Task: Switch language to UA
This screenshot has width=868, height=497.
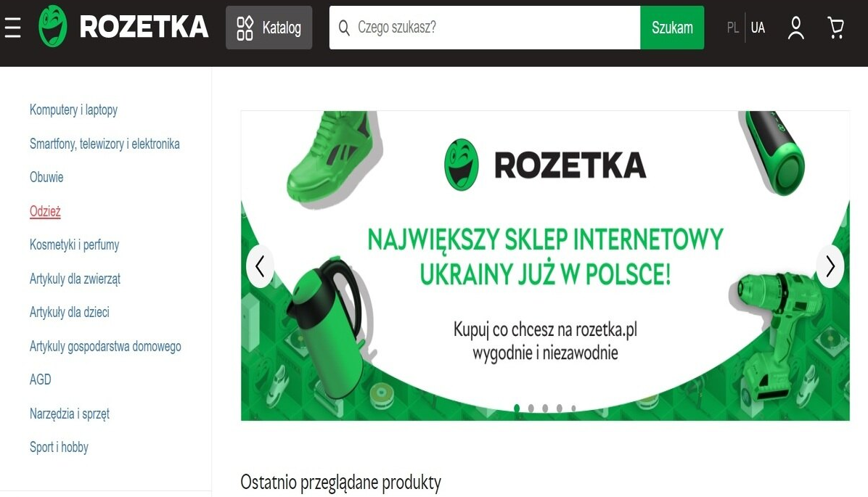Action: pyautogui.click(x=758, y=28)
